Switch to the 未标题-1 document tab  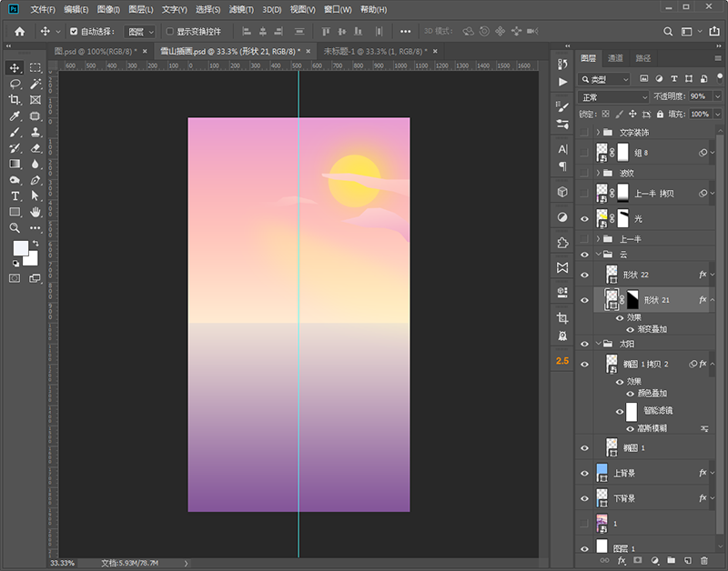coord(361,52)
